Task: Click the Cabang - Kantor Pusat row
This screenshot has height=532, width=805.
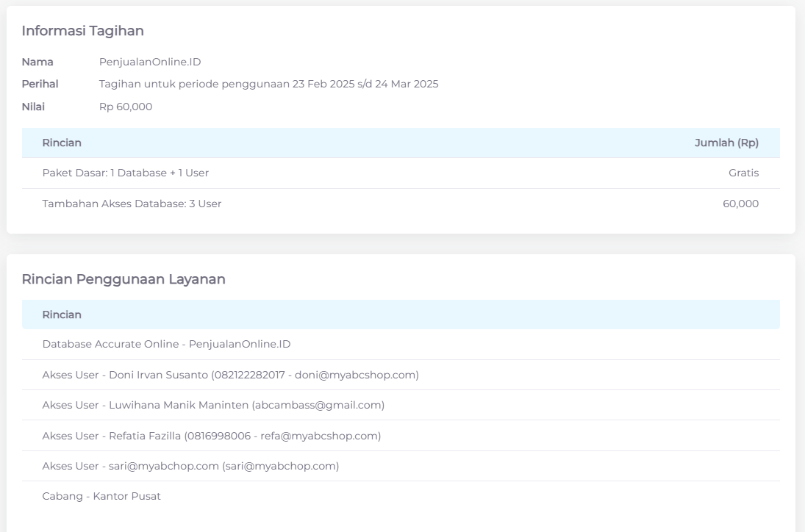Action: coord(101,496)
